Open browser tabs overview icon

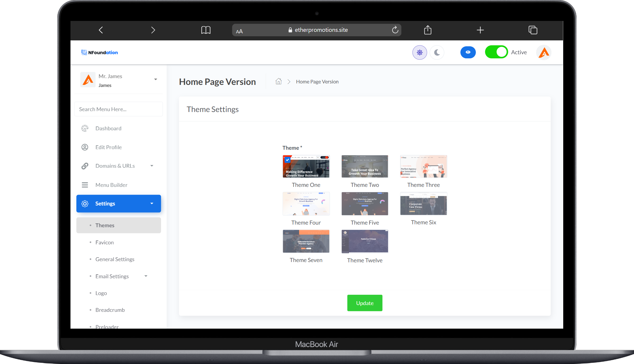pos(533,30)
